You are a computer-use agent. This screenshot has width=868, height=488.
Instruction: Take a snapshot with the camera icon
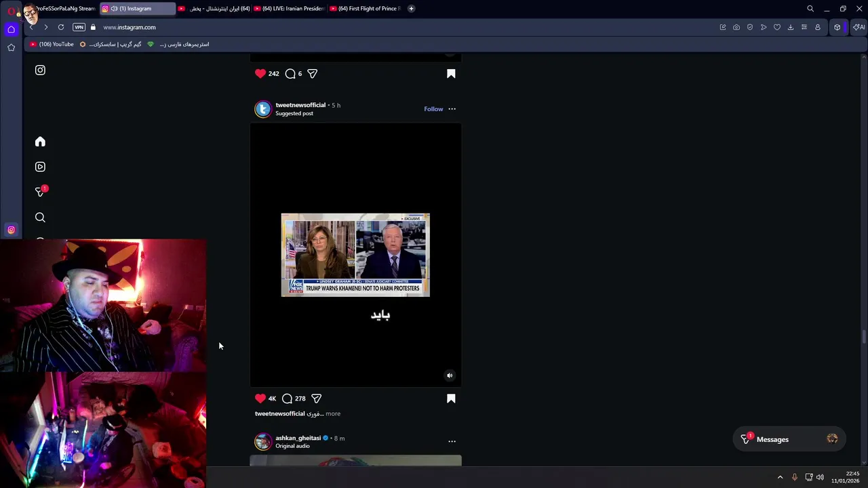(x=736, y=27)
